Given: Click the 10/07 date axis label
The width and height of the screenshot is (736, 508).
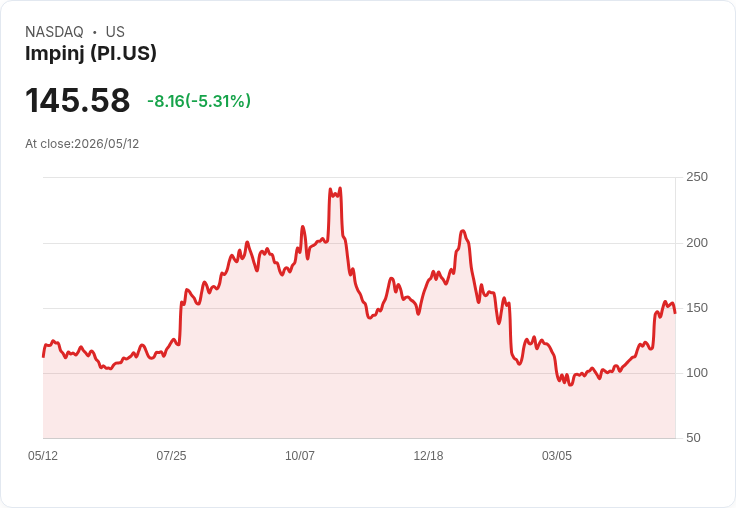Looking at the screenshot, I should pos(300,455).
